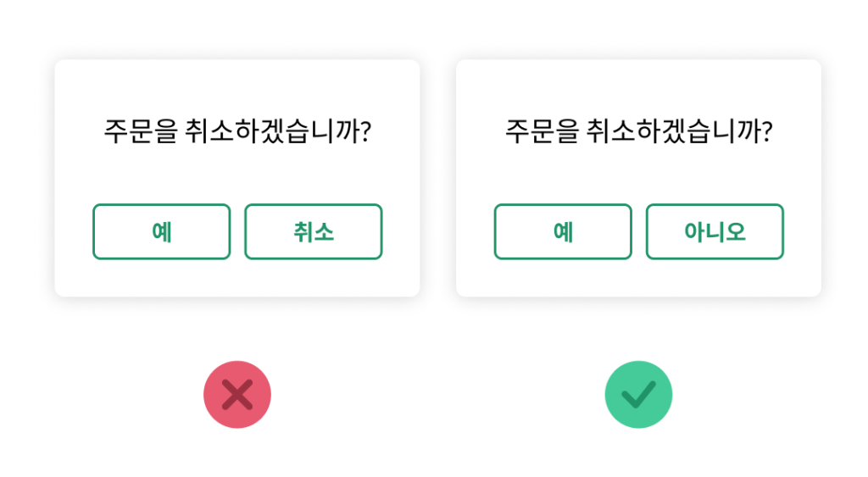Viewport: 868px width, 477px height.
Task: Click the right dialog's question text
Action: tap(638, 132)
